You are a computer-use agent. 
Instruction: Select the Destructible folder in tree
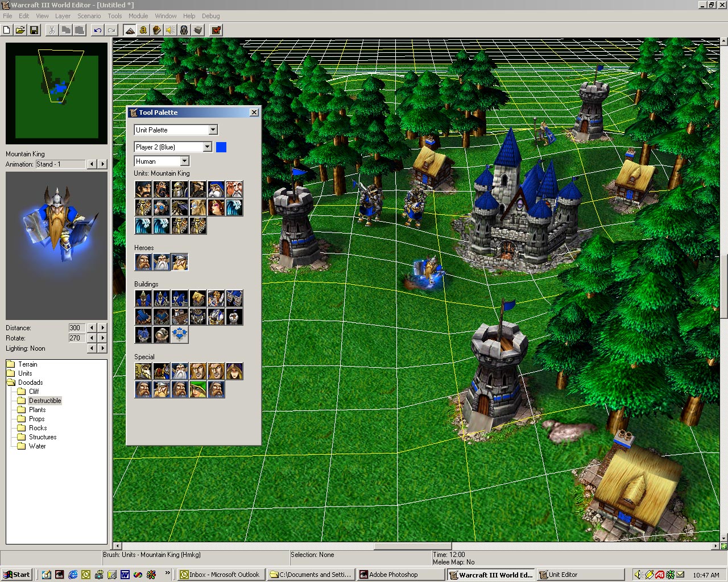click(x=45, y=401)
